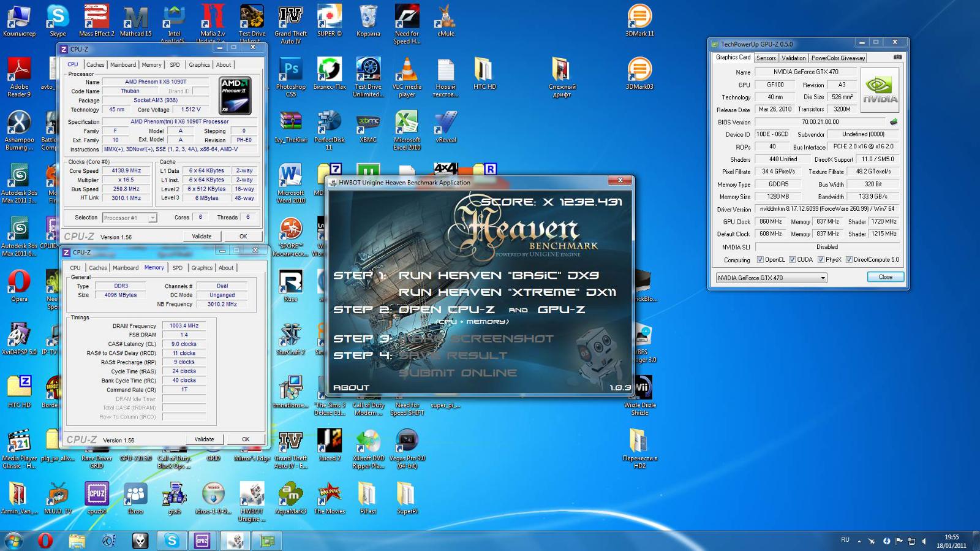Open the SuperPi folder icon

coord(407,498)
